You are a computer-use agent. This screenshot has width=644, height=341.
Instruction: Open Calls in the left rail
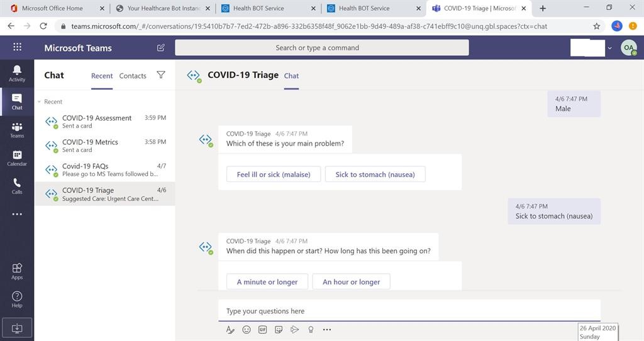pos(17,186)
